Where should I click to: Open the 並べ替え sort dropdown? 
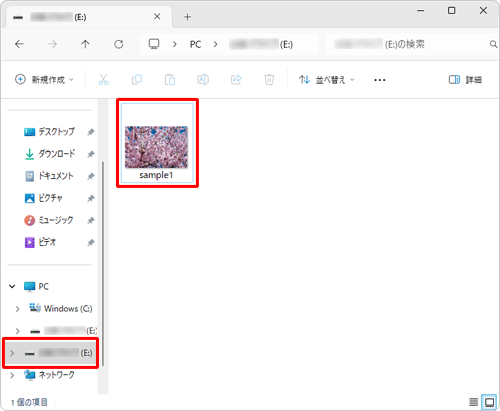pos(327,80)
